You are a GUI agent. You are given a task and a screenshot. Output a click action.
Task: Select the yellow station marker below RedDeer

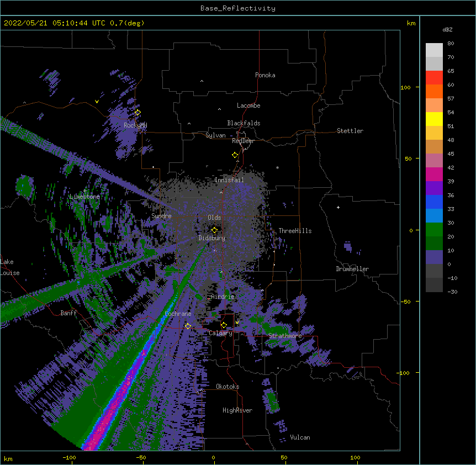pos(235,155)
